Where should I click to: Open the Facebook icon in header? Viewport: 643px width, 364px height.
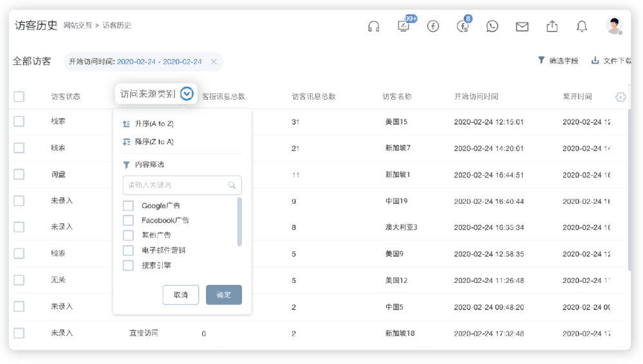[433, 26]
